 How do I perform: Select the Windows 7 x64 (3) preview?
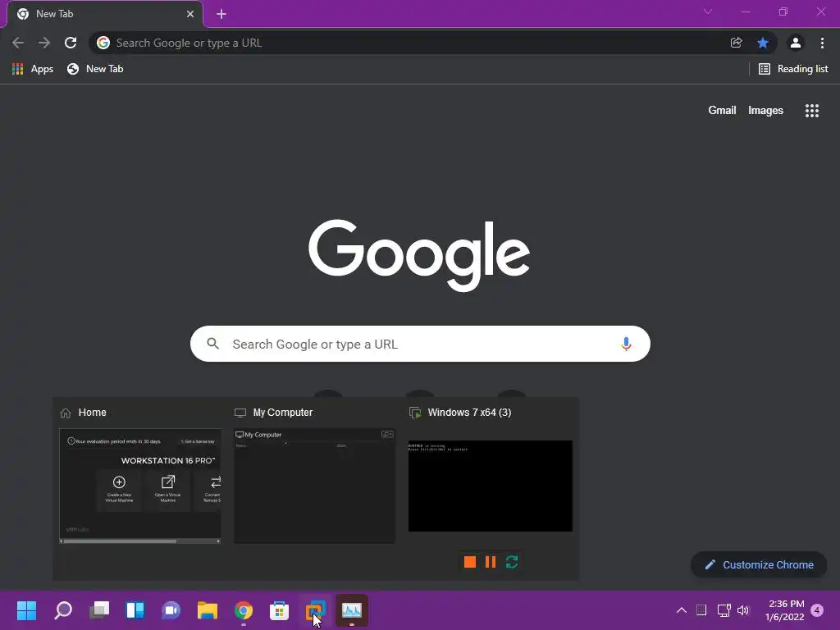[x=491, y=486]
